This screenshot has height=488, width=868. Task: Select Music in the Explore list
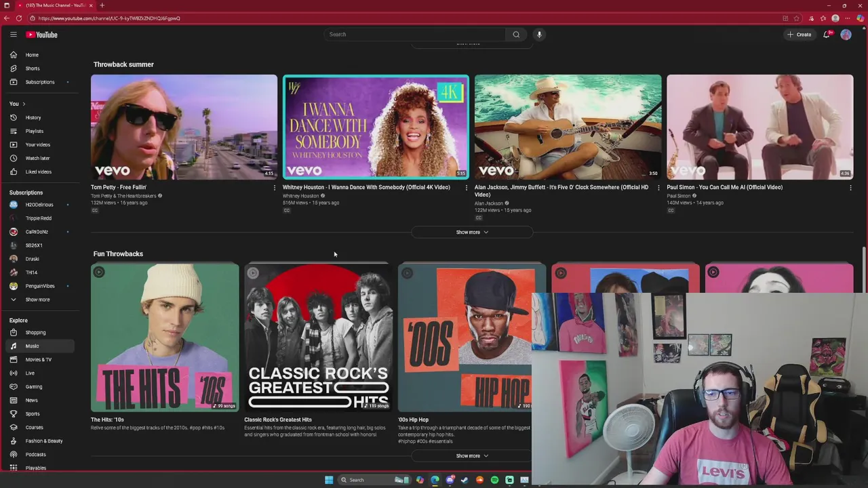coord(41,346)
